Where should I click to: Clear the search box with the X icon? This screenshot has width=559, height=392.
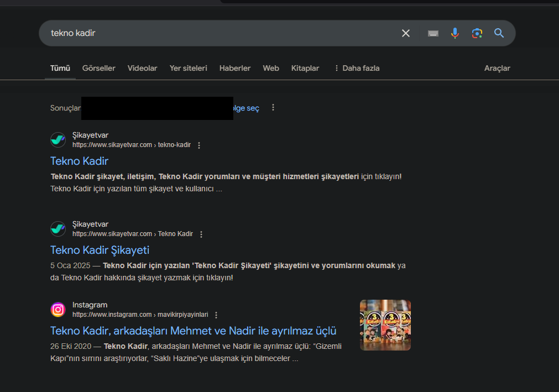click(x=406, y=33)
